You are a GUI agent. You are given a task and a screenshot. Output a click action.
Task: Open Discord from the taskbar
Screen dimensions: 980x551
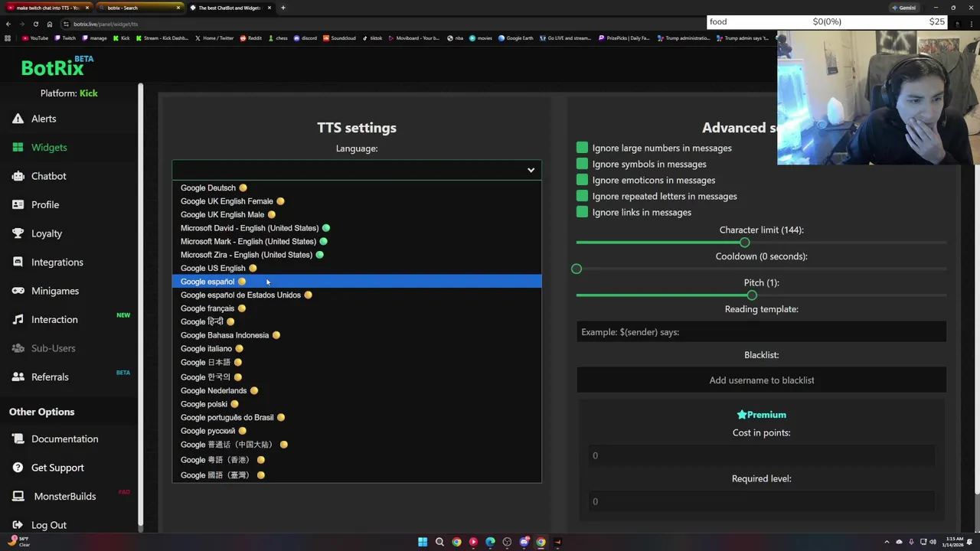(x=524, y=542)
